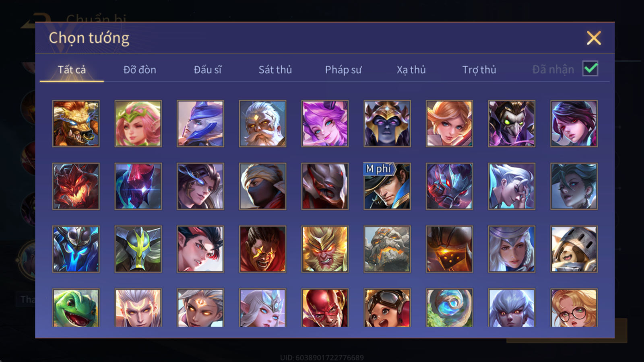Select the golden monkey king hero
The height and width of the screenshot is (362, 644).
pos(325,249)
